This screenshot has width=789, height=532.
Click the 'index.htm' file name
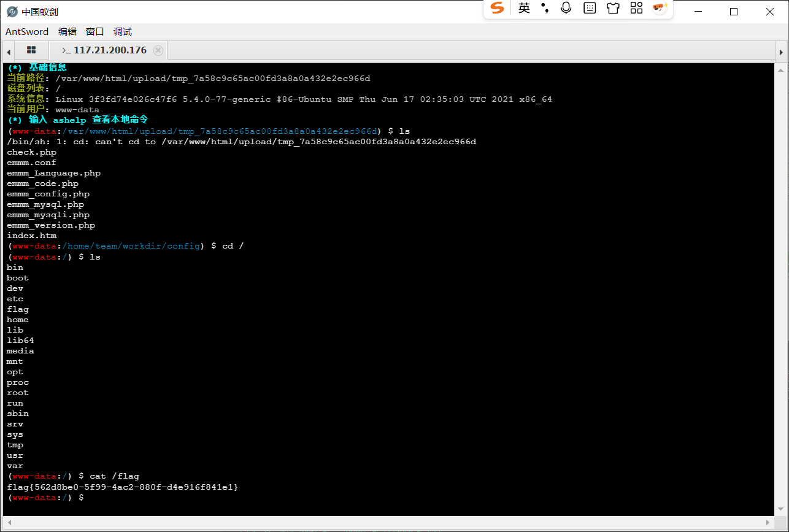point(31,236)
